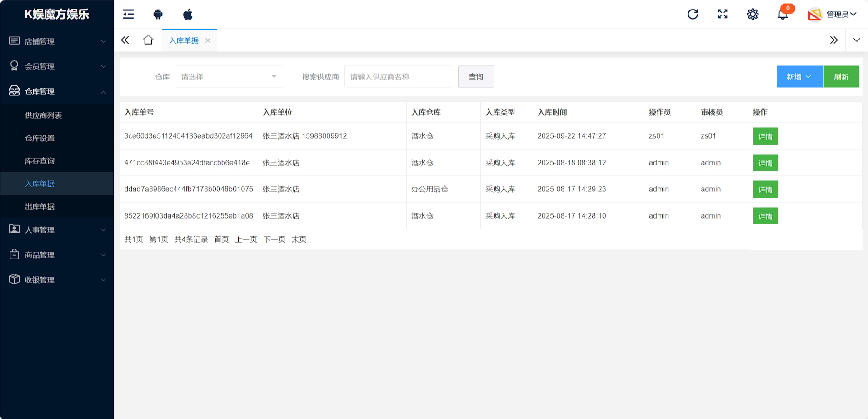The image size is (868, 419).
Task: Click the Android icon in top bar
Action: (158, 15)
